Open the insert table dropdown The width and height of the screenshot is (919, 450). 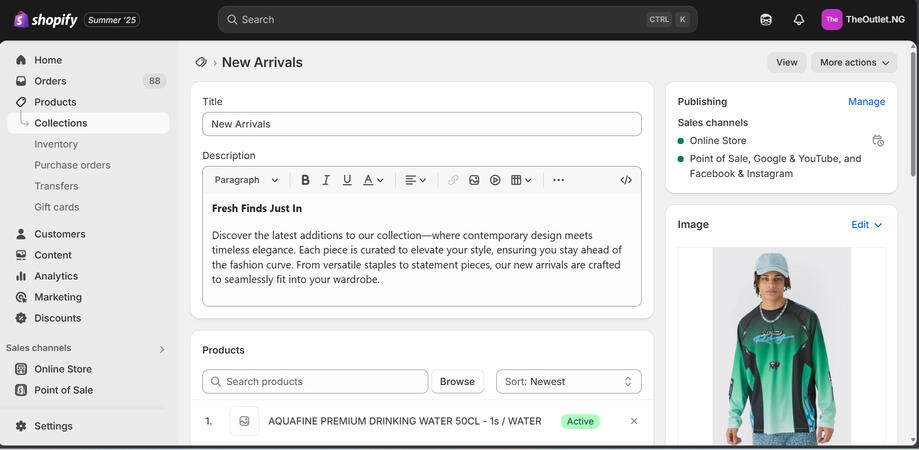521,180
